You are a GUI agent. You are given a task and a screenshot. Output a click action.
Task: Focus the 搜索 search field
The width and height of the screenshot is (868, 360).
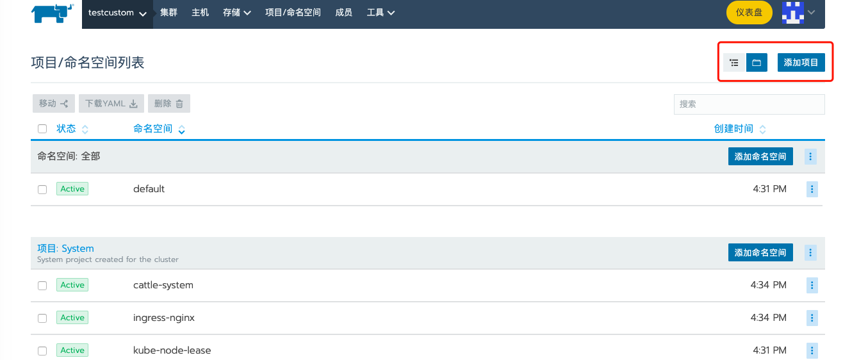[749, 104]
